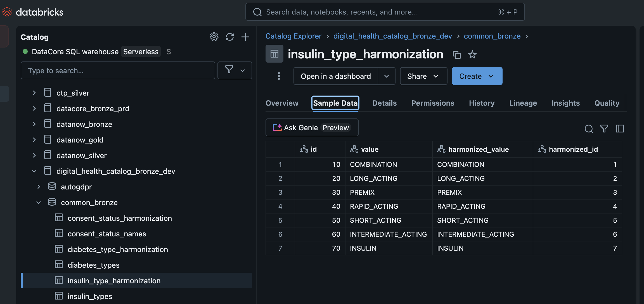
Task: Click DataCore SQL warehouse selector
Action: pos(75,52)
